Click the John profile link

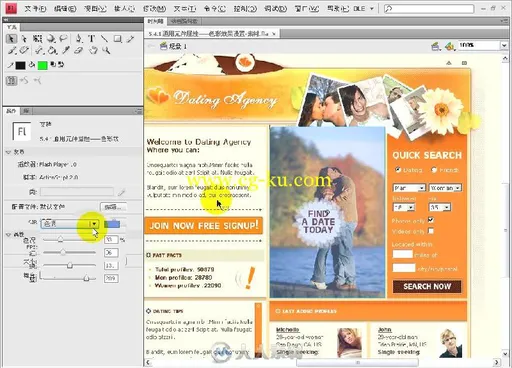(384, 330)
